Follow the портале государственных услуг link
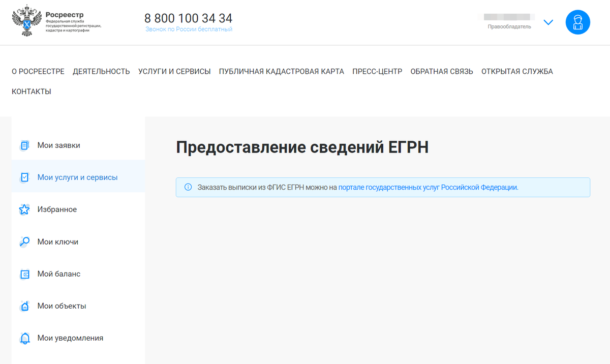Image resolution: width=610 pixels, height=364 pixels. coord(428,187)
